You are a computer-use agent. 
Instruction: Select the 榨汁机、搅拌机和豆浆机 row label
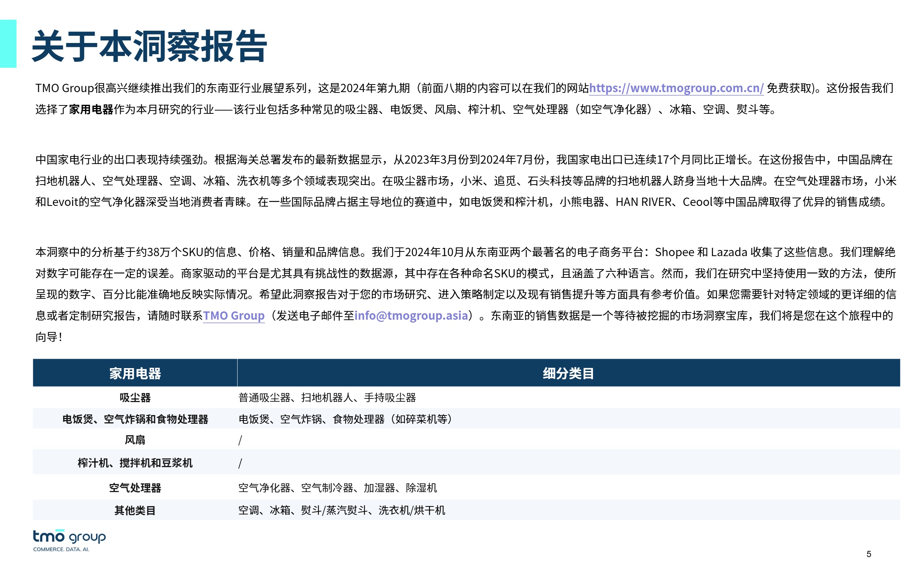coord(135,463)
